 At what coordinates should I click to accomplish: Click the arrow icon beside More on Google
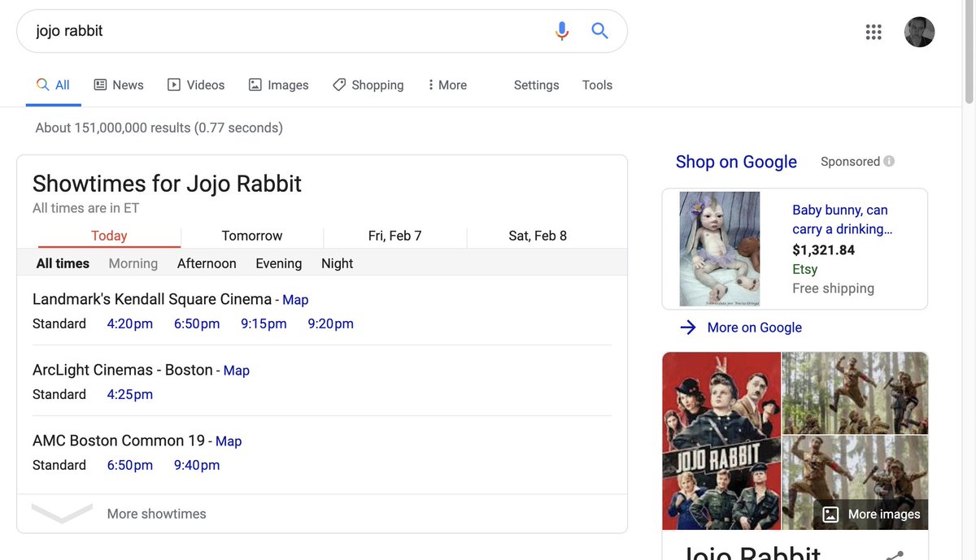[x=688, y=328]
